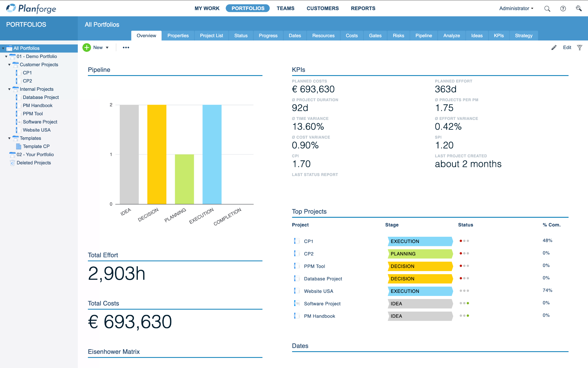Click the Planned Costs € 693,630 KPI value
Screen dimensions: 588x368
[x=313, y=89]
